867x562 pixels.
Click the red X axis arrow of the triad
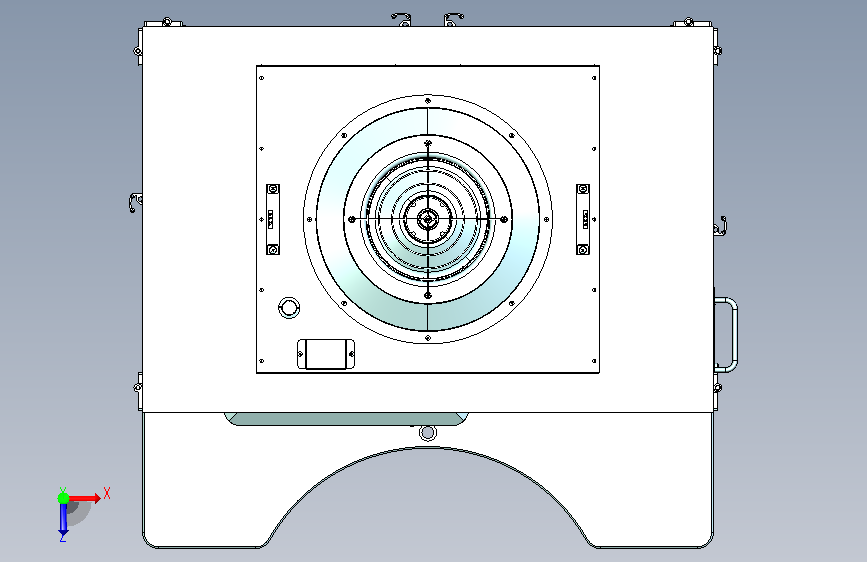pos(85,498)
